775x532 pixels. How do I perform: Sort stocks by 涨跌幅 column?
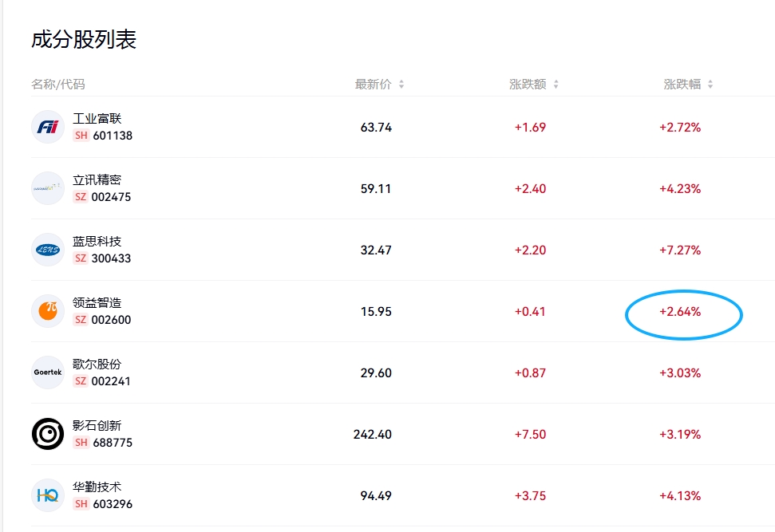point(688,85)
